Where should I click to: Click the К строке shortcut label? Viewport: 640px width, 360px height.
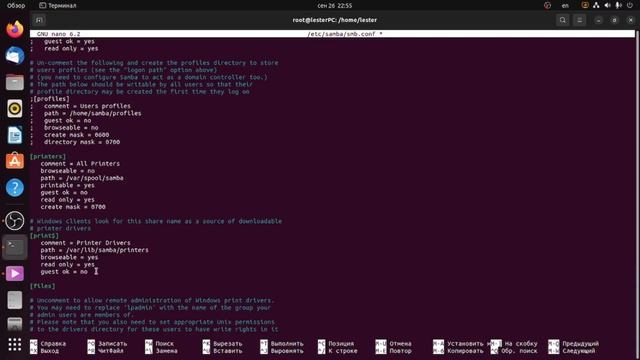(343, 351)
